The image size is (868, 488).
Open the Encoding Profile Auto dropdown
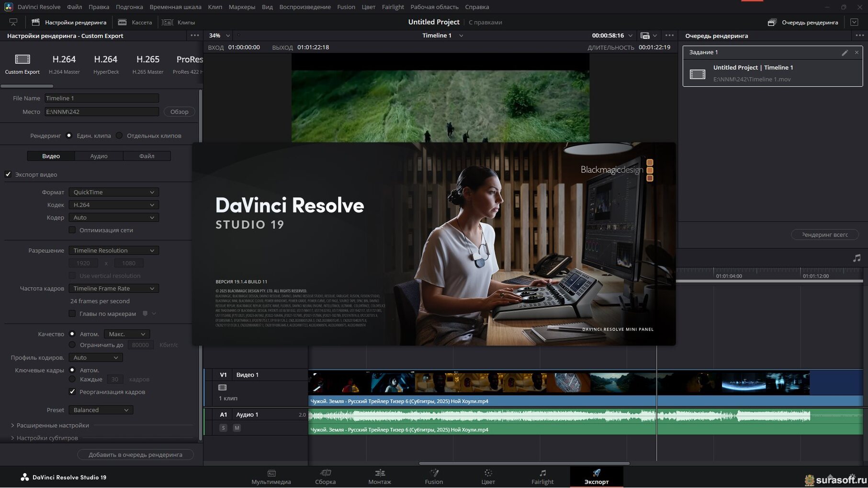click(x=96, y=357)
